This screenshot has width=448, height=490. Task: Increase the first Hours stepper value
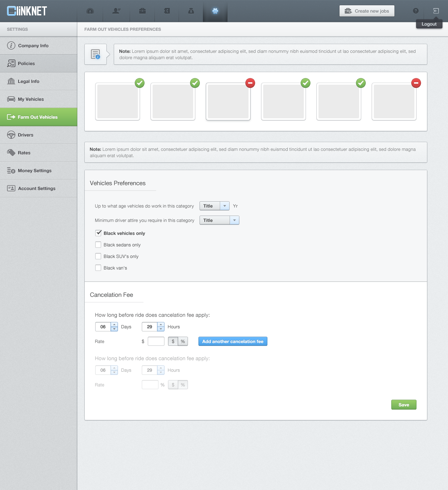[x=161, y=324]
